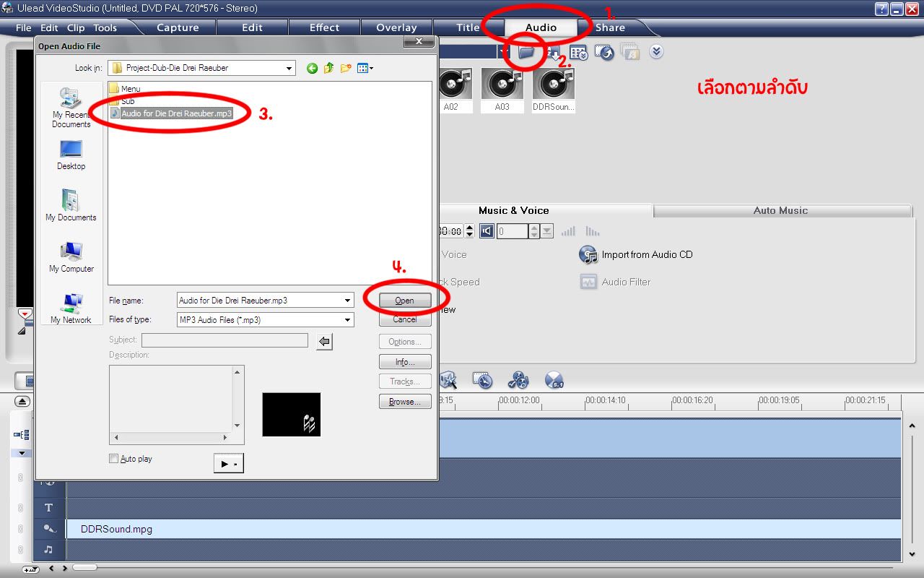Enable the Auto play checkbox
This screenshot has width=924, height=578.
point(113,458)
